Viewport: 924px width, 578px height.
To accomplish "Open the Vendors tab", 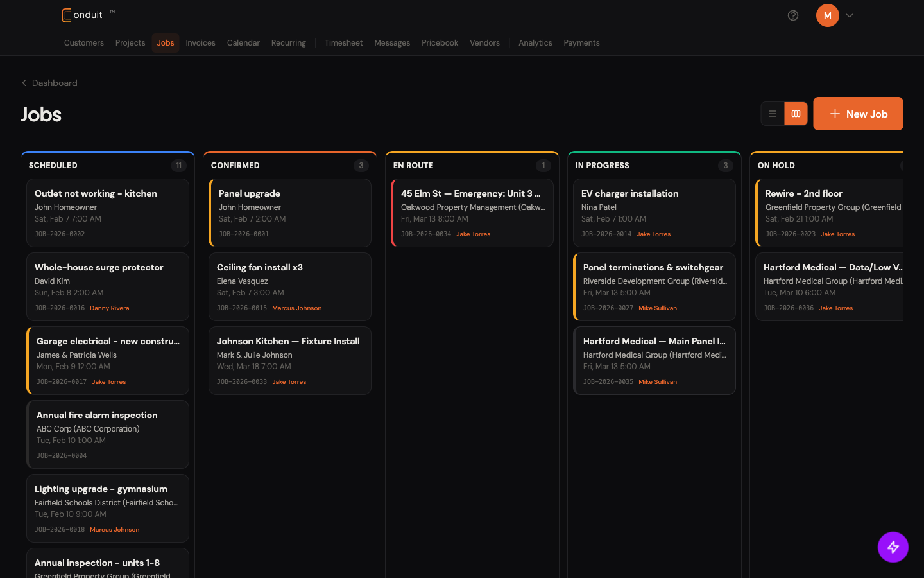I will pos(484,43).
